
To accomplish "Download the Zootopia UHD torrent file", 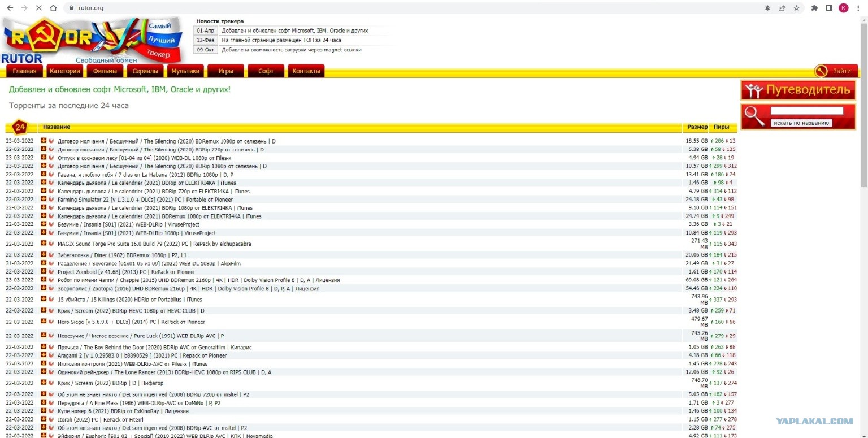I will coord(44,288).
